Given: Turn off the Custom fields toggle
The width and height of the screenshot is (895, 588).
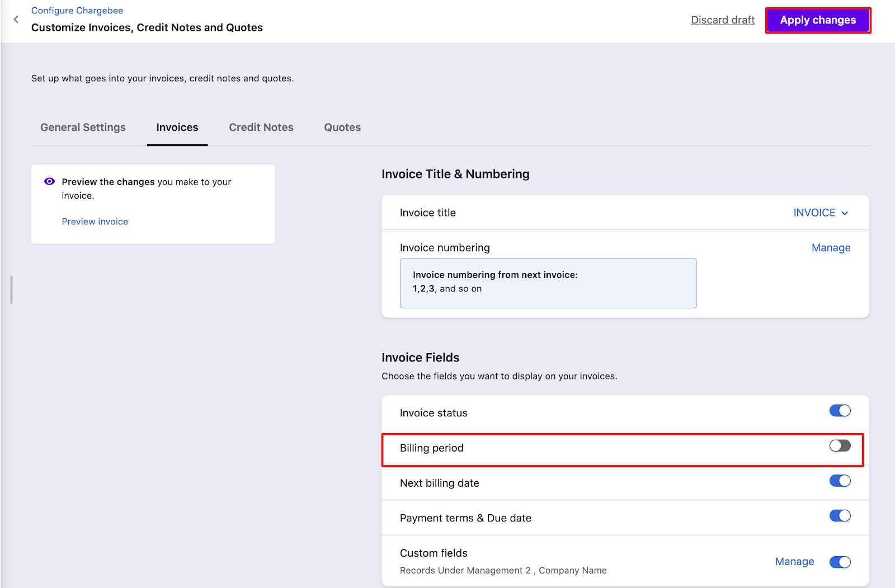Looking at the screenshot, I should 840,562.
